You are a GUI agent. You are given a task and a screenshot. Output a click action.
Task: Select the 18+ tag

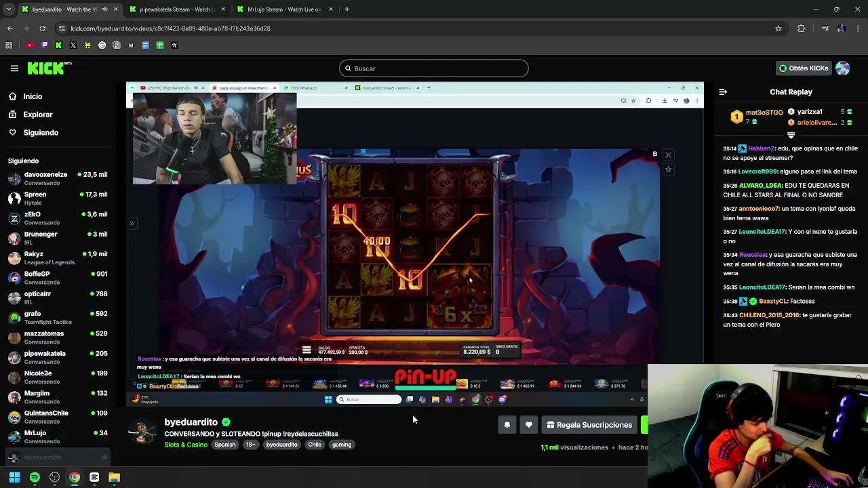click(x=251, y=445)
